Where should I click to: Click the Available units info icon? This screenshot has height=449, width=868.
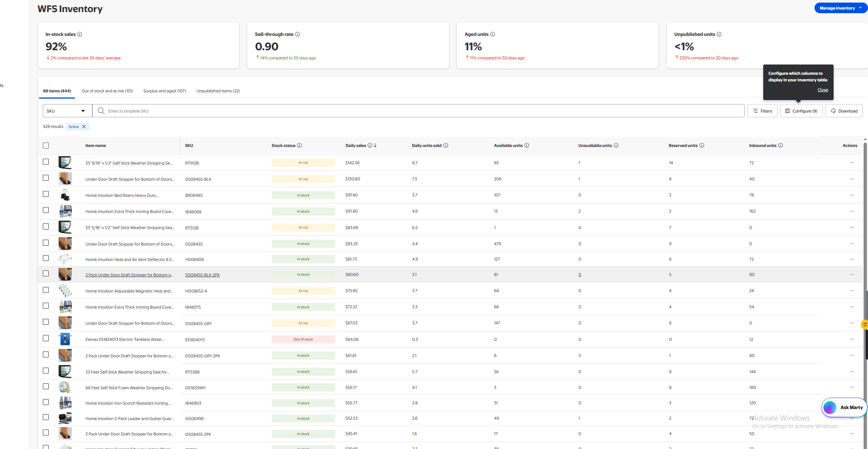point(527,146)
